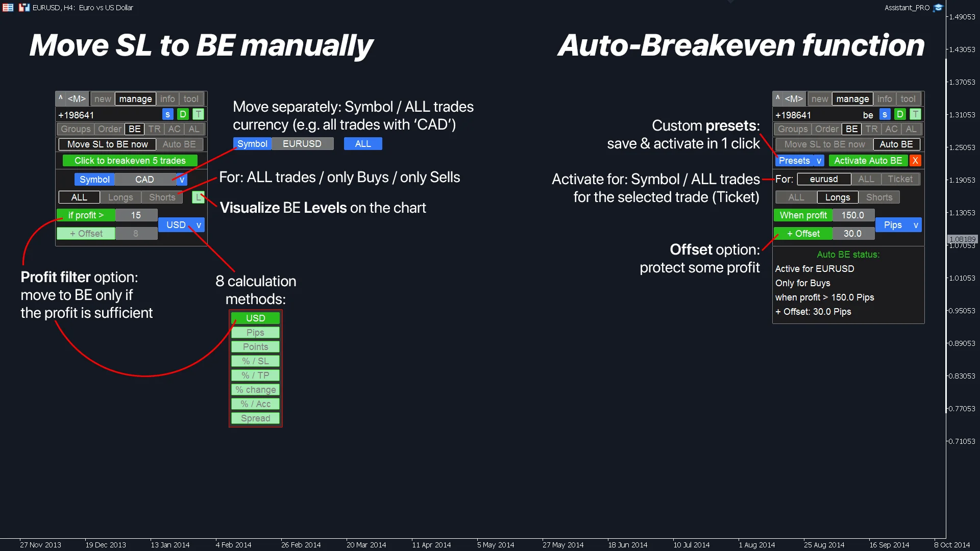Toggle the 'When profit' condition
This screenshot has width=980, height=551.
(803, 215)
